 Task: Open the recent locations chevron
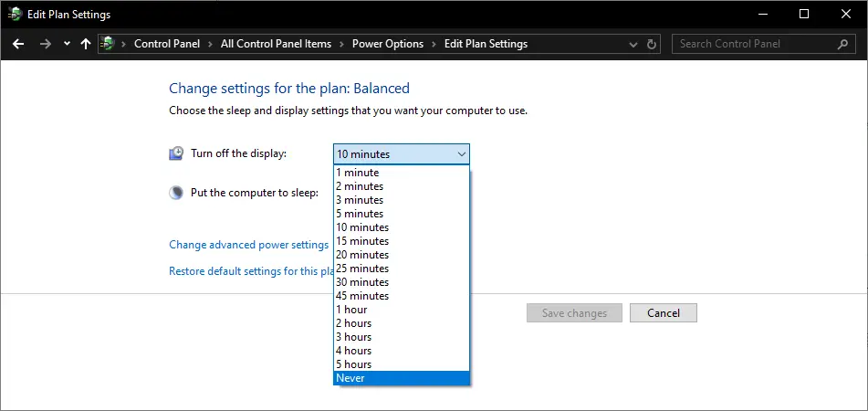click(67, 44)
